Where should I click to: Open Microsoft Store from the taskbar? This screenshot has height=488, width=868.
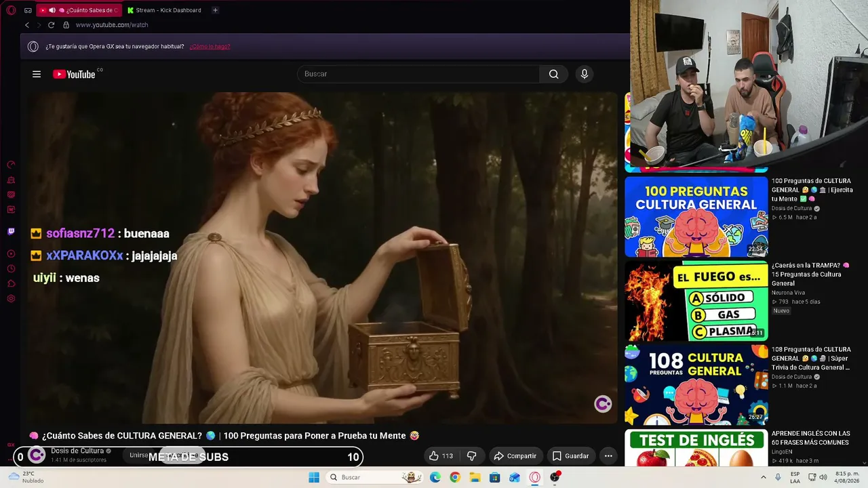click(495, 477)
